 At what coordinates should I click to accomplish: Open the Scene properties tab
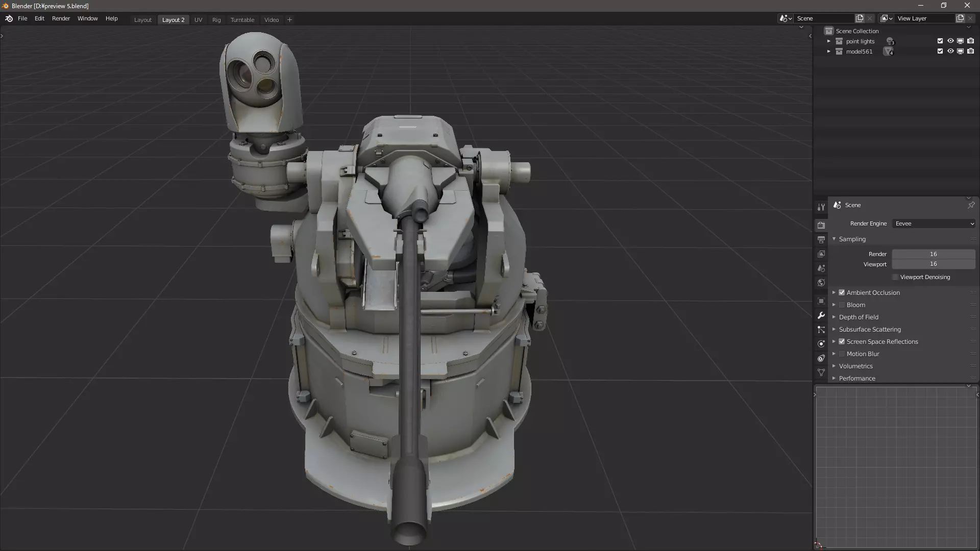click(821, 268)
